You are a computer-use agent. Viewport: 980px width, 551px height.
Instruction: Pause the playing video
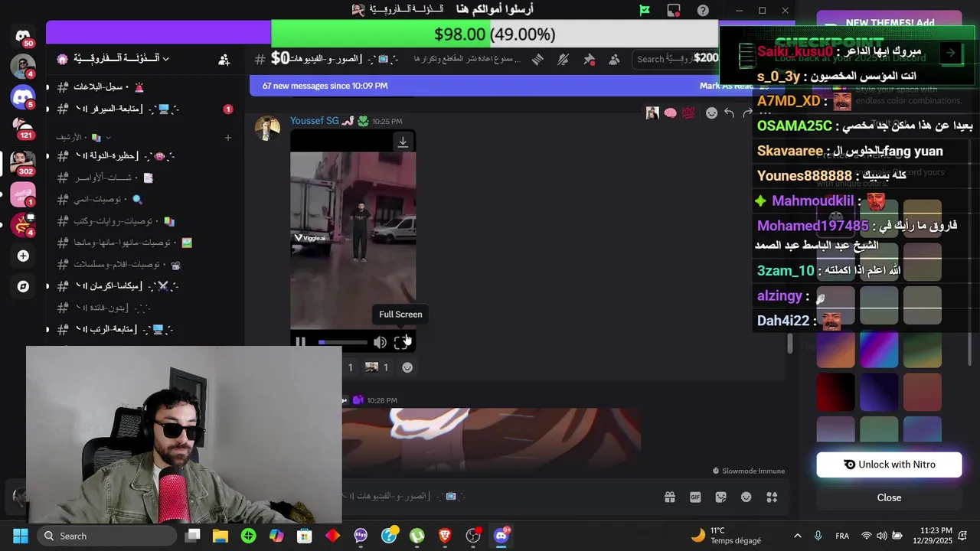click(x=301, y=342)
